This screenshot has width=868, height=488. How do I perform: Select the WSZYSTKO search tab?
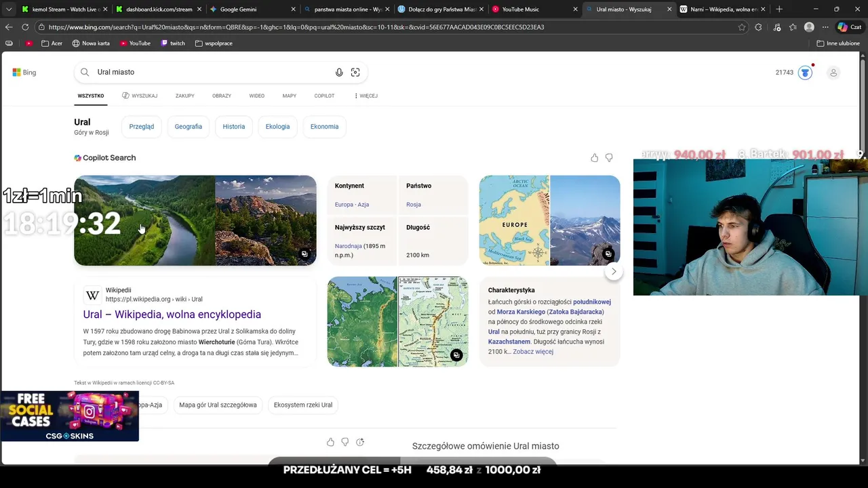pos(91,96)
